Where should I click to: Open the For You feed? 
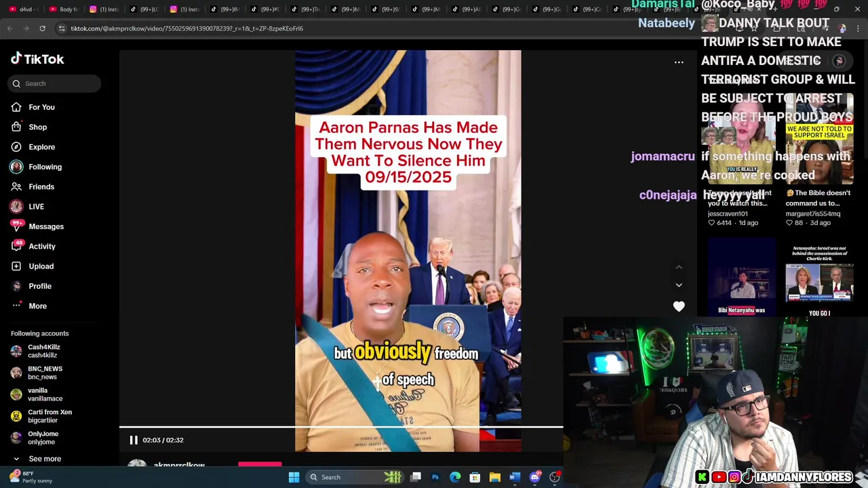coord(41,107)
